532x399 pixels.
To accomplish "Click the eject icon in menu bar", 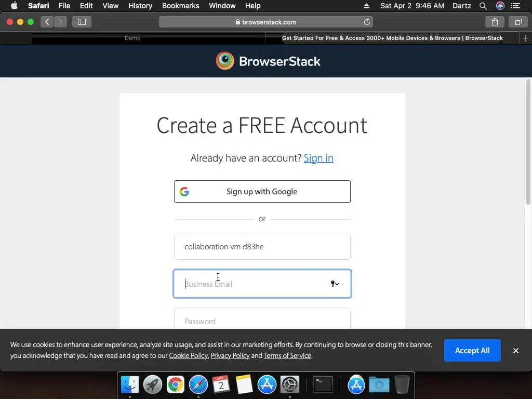I will tap(366, 6).
